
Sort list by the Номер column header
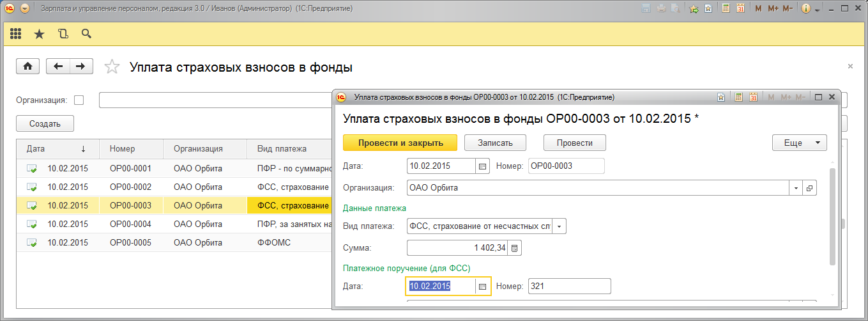[x=132, y=148]
